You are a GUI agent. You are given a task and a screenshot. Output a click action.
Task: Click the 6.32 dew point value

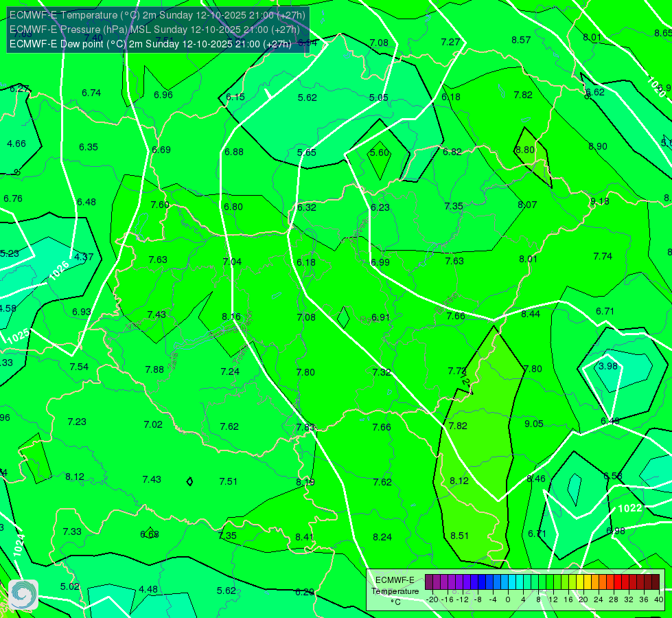click(x=307, y=207)
